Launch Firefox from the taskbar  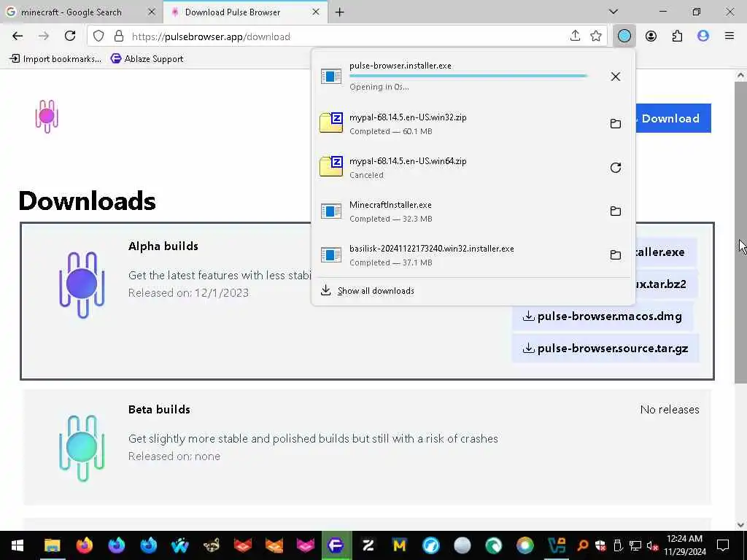tap(85, 545)
